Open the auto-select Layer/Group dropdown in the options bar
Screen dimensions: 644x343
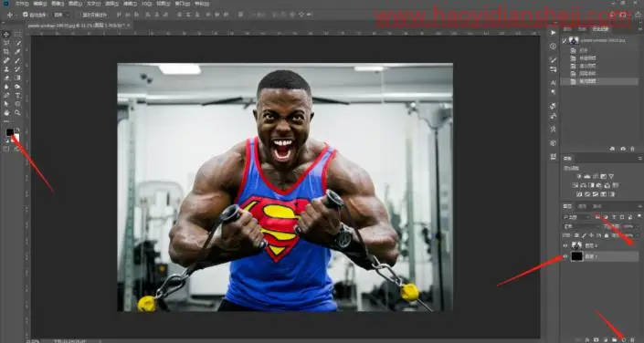coord(62,15)
